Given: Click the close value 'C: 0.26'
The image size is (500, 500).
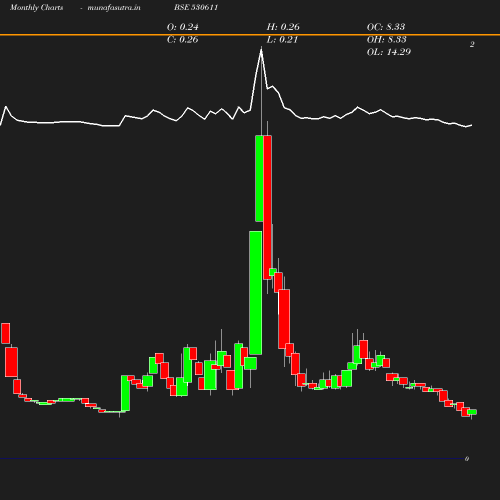Looking at the screenshot, I should (x=182, y=39).
